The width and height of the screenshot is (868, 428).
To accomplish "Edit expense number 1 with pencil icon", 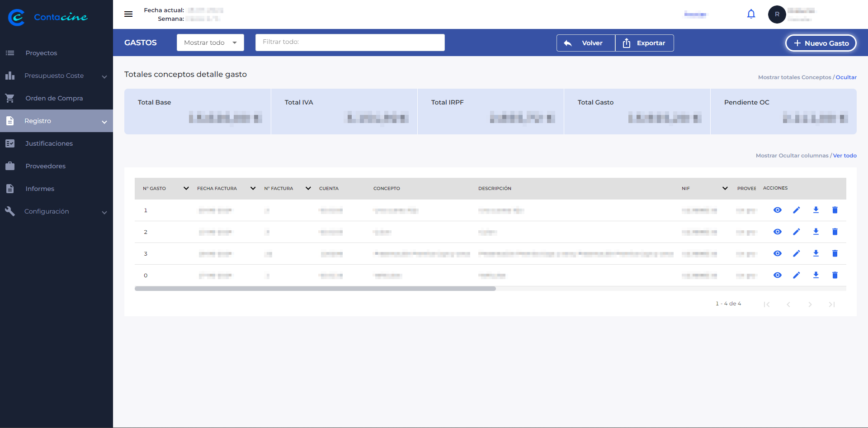I will 797,210.
